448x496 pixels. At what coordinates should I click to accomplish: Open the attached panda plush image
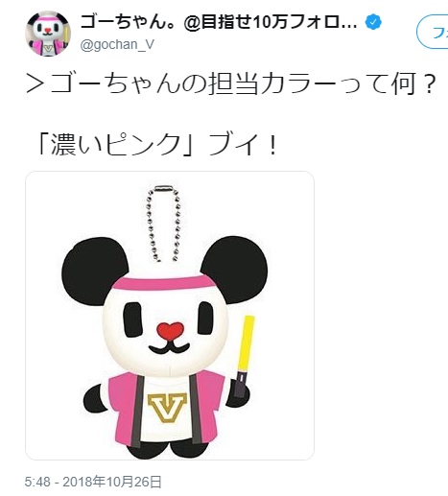pyautogui.click(x=170, y=316)
